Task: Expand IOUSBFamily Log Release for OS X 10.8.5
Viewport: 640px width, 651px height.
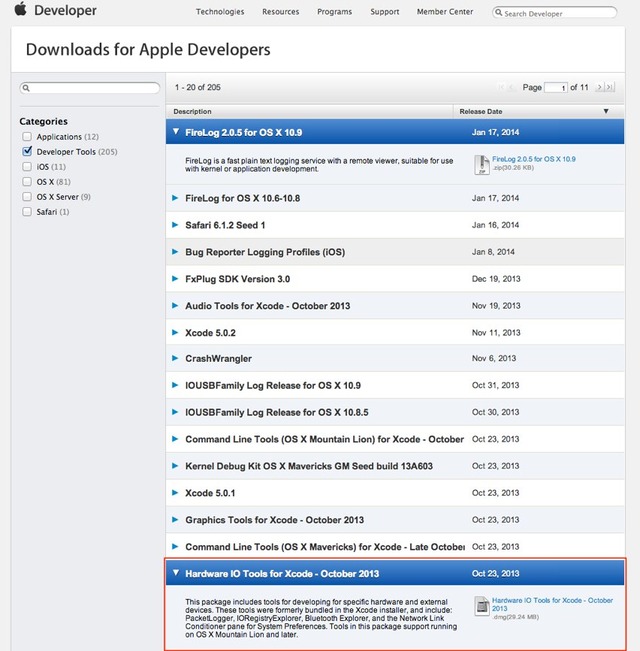Action: [x=175, y=412]
